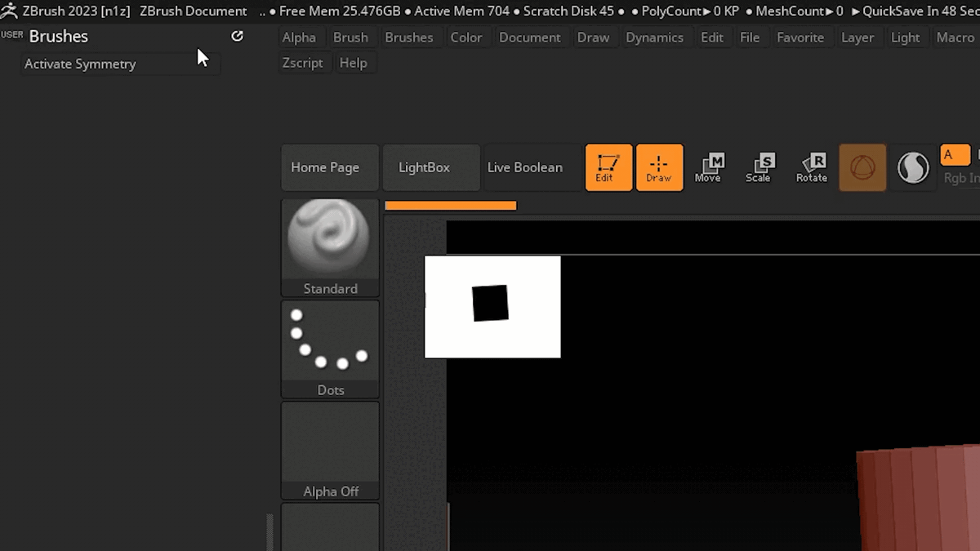Select the Rotate tool

click(812, 167)
